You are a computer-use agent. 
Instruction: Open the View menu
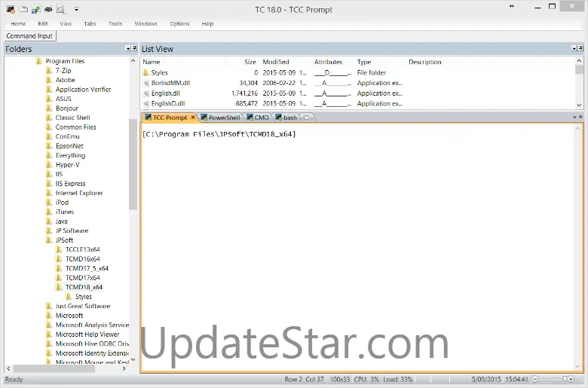point(66,23)
